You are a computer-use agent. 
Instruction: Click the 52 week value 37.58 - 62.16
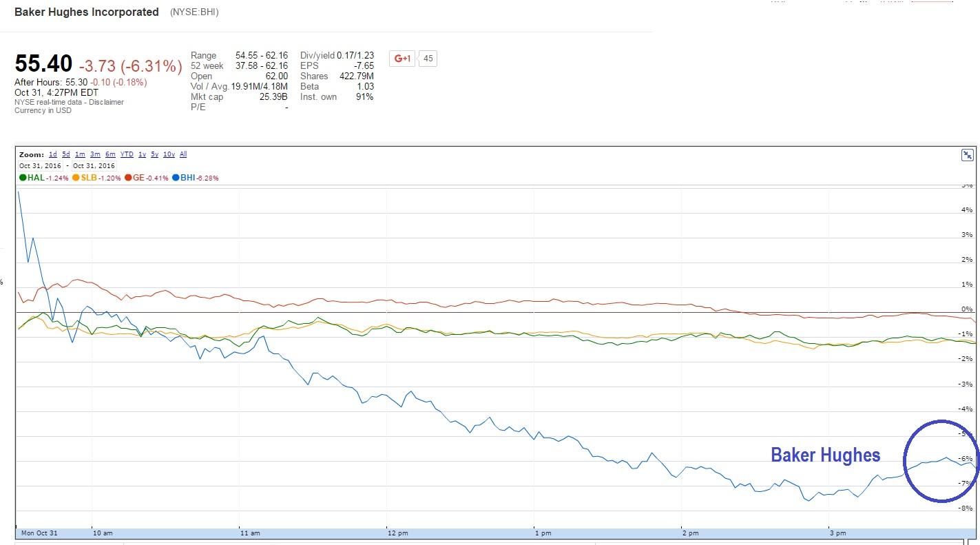click(x=262, y=65)
